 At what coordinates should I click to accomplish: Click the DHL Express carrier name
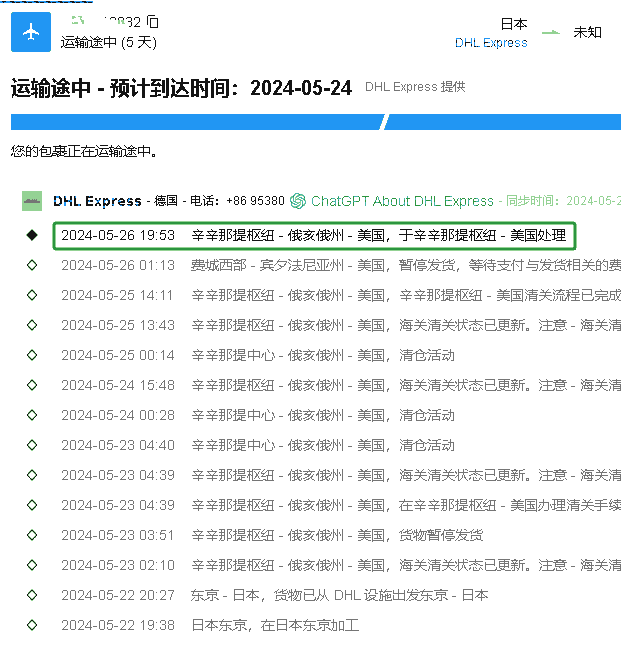click(97, 201)
